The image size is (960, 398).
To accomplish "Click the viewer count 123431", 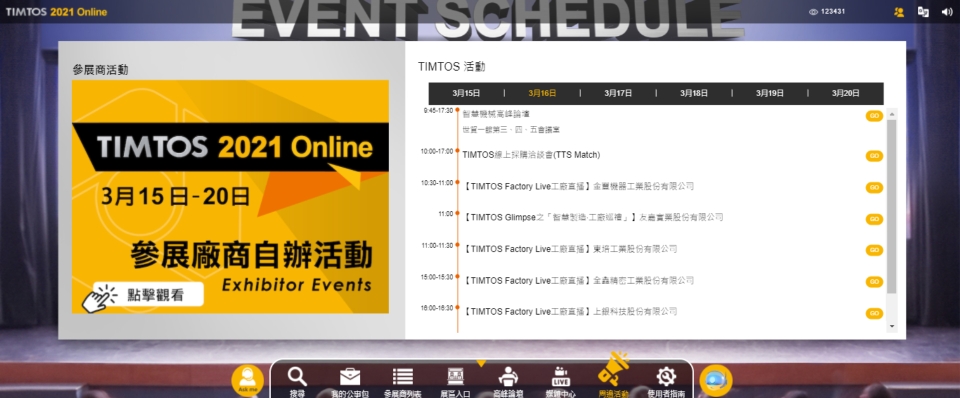I will tap(827, 12).
